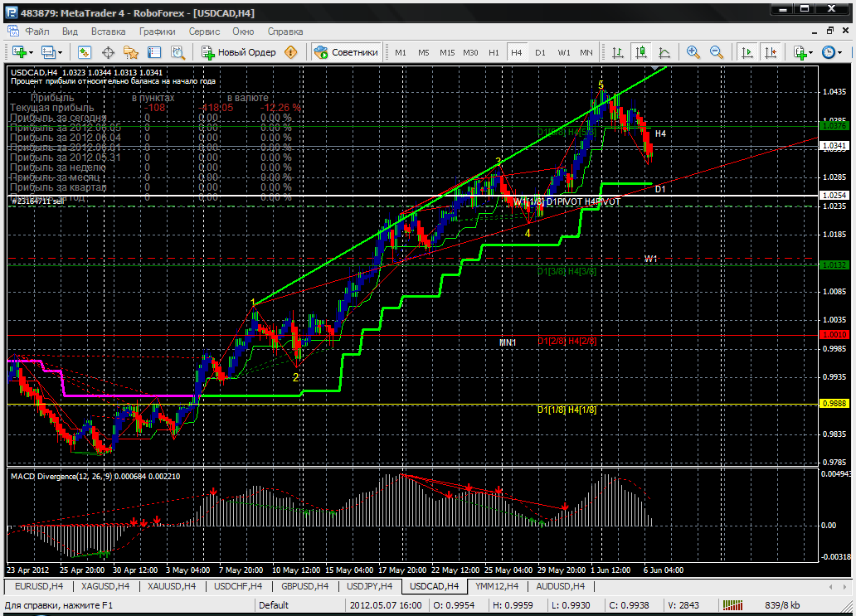Zoom in on the chart

pyautogui.click(x=693, y=52)
